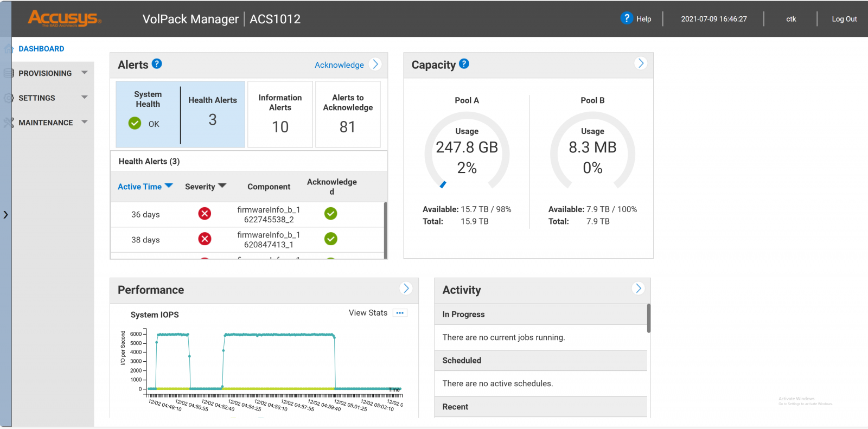The height and width of the screenshot is (429, 868).
Task: Click the View Stats ellipsis icon
Action: coord(400,313)
